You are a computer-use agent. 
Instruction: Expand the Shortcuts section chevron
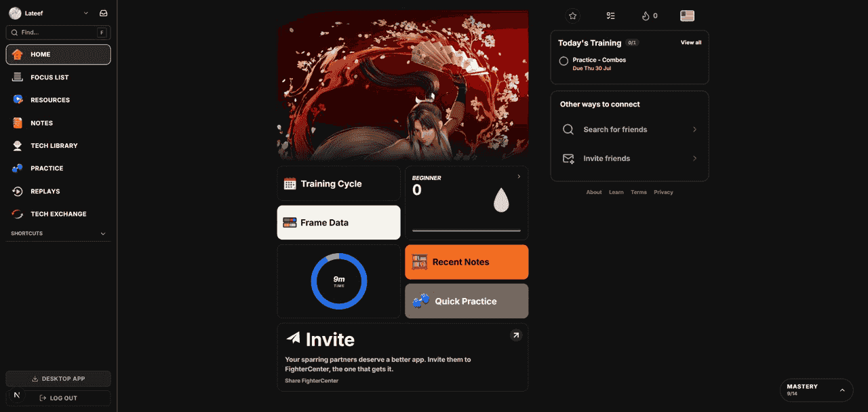[103, 233]
